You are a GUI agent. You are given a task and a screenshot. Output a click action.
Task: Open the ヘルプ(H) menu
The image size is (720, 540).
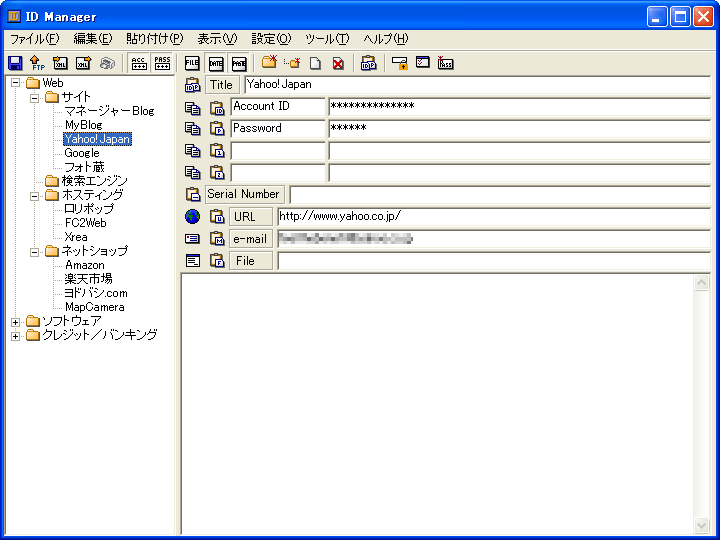pyautogui.click(x=386, y=39)
